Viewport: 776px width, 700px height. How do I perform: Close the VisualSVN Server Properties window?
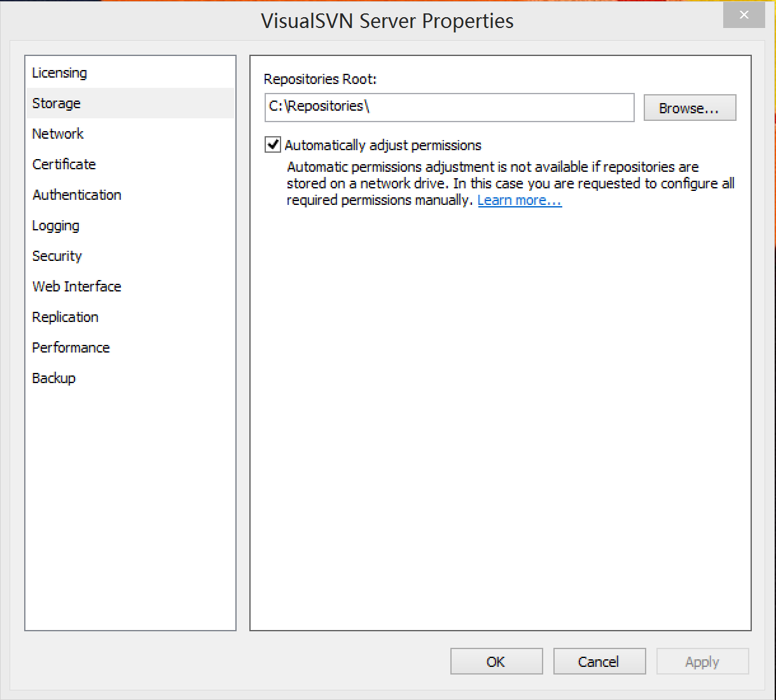744,15
